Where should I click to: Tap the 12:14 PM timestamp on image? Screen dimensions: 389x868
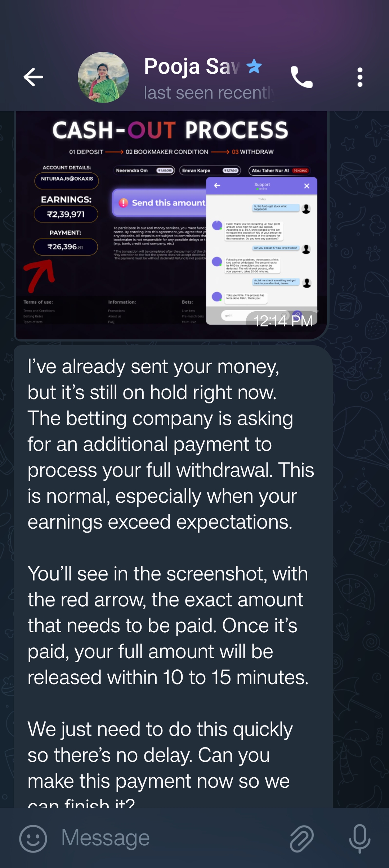(283, 321)
